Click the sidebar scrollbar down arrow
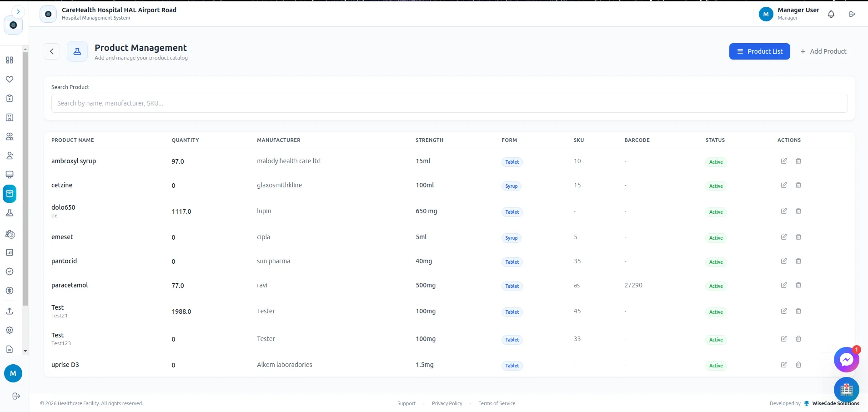Screen dimensions: 868x412 coord(25,351)
